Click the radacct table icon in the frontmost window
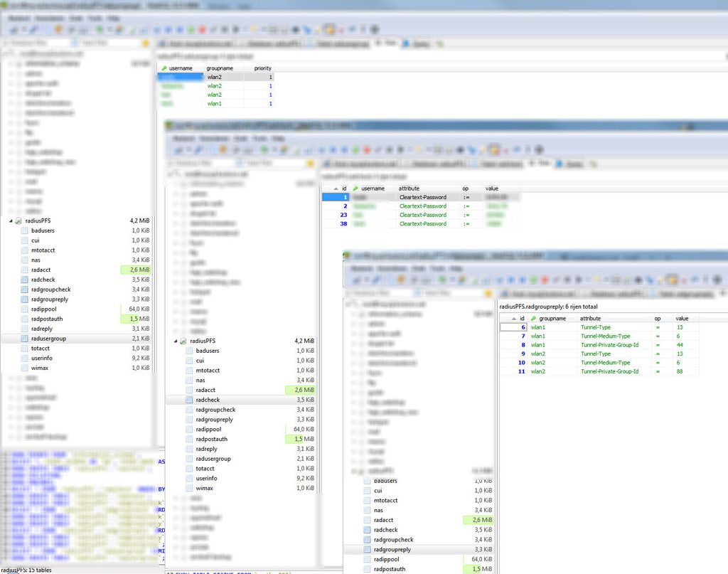 (368, 520)
